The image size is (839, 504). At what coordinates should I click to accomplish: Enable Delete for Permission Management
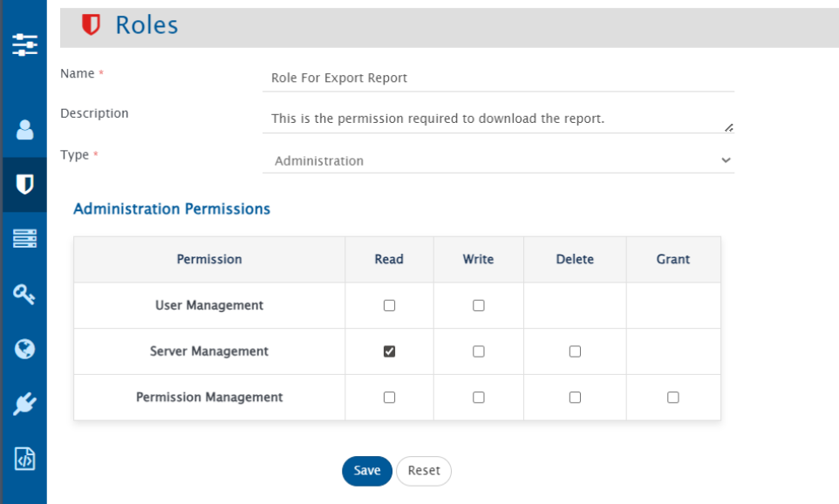[x=576, y=398]
